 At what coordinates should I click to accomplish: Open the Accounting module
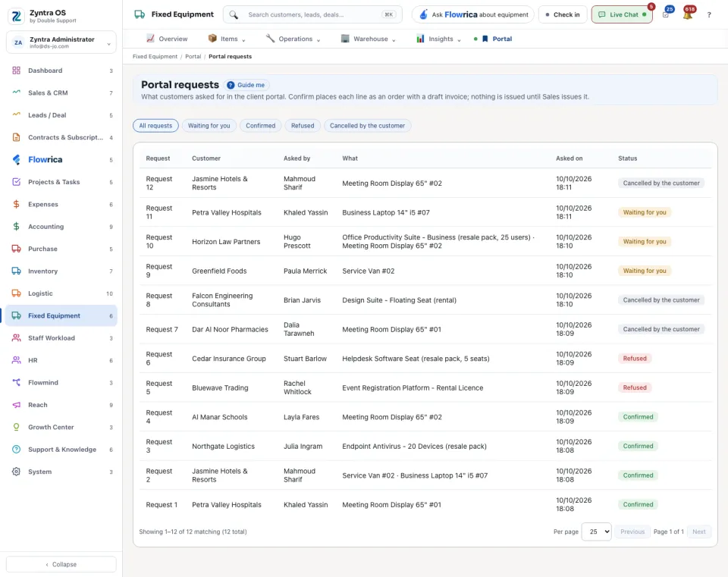coord(61,227)
